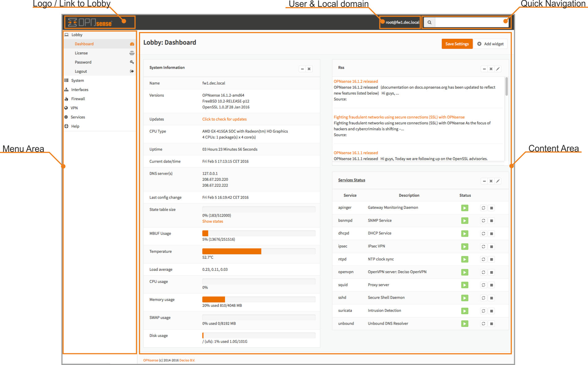Open the OPNsense footer link
This screenshot has width=588, height=365.
pyautogui.click(x=151, y=360)
